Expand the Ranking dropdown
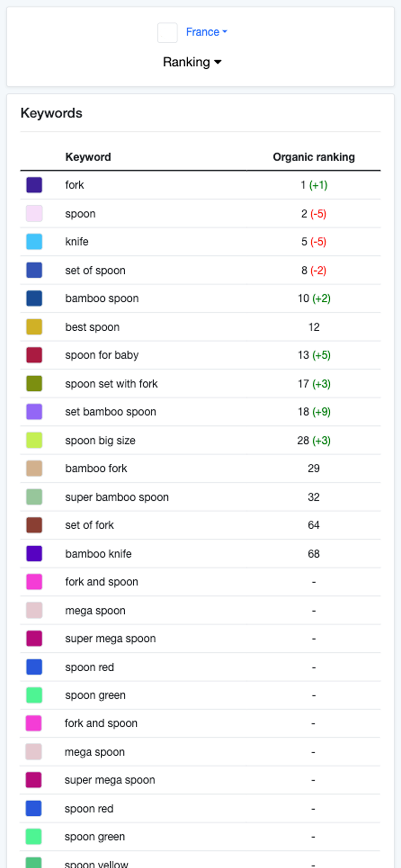 pos(192,62)
